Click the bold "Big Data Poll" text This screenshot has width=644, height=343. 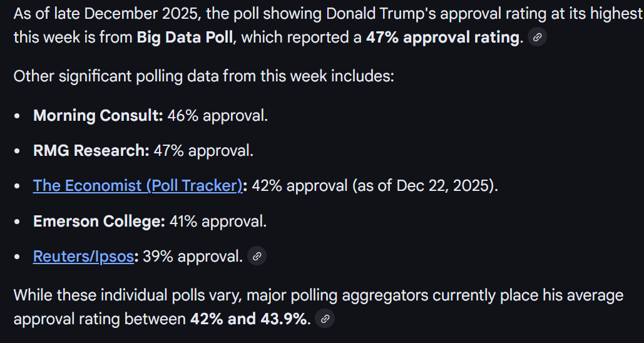point(185,38)
